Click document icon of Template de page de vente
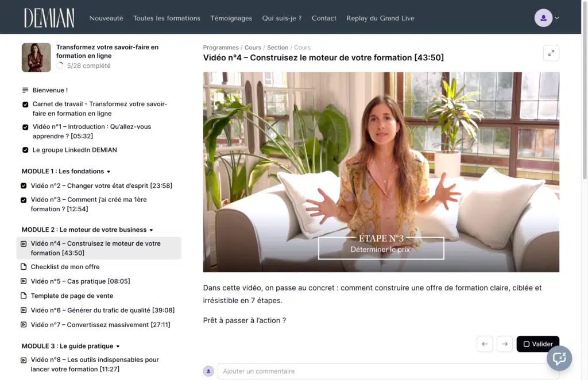 point(24,296)
